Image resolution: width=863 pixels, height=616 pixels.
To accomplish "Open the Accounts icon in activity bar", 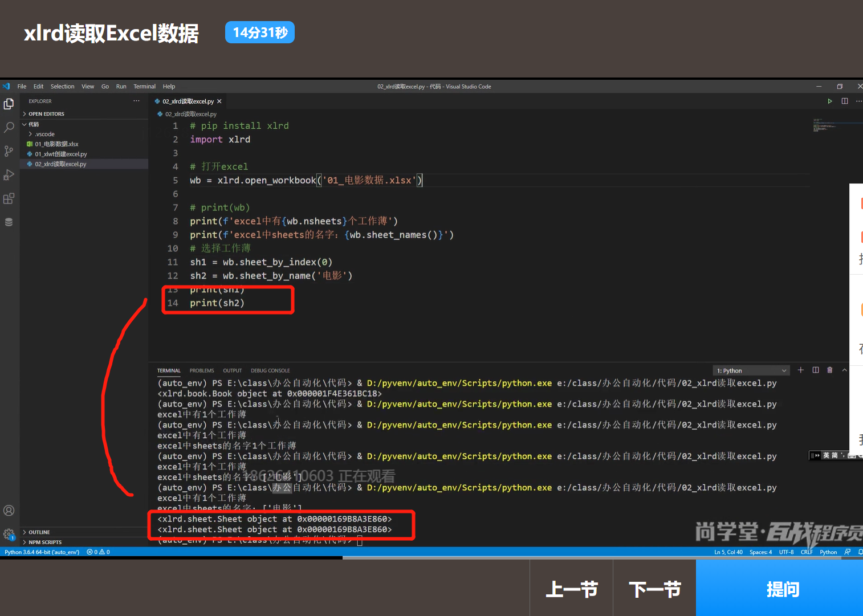I will [9, 511].
